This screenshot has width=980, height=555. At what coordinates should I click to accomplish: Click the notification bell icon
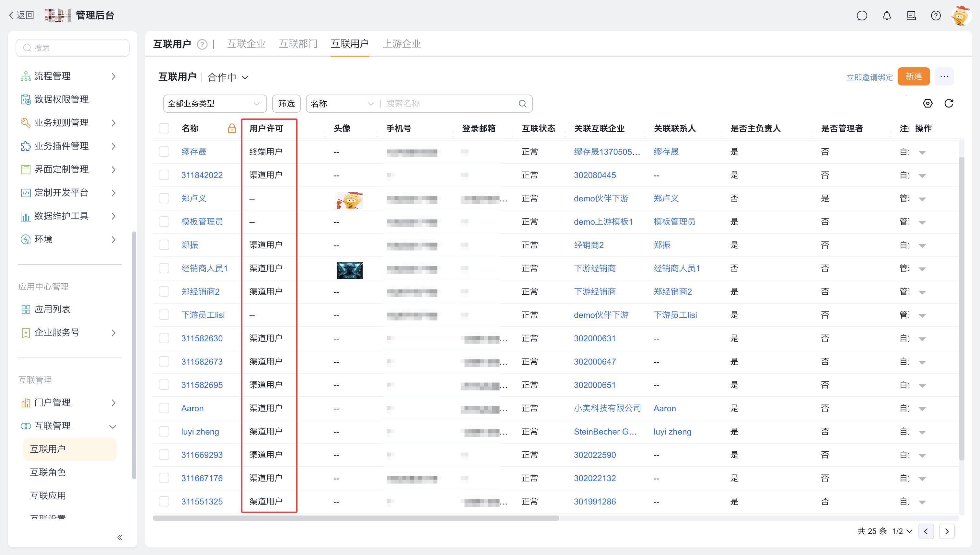(x=887, y=16)
